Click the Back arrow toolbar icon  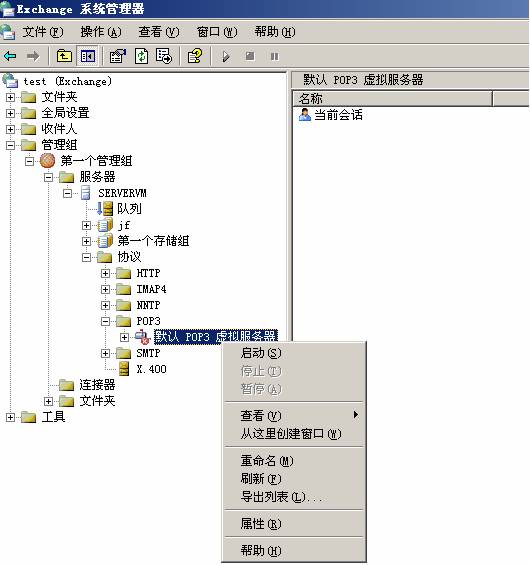coord(10,56)
